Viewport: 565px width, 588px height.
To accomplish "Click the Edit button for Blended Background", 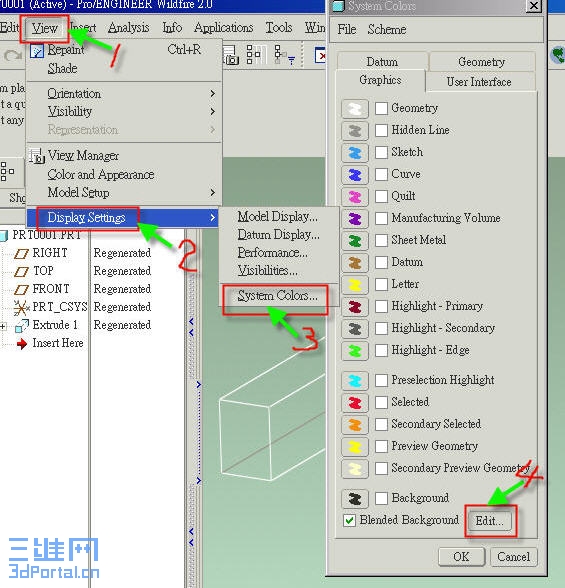I will [x=489, y=520].
